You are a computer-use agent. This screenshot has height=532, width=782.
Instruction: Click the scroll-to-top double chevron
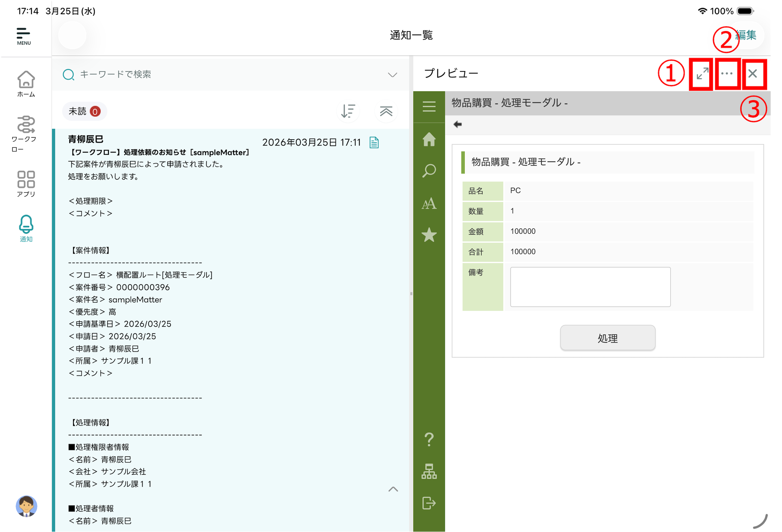pyautogui.click(x=386, y=111)
